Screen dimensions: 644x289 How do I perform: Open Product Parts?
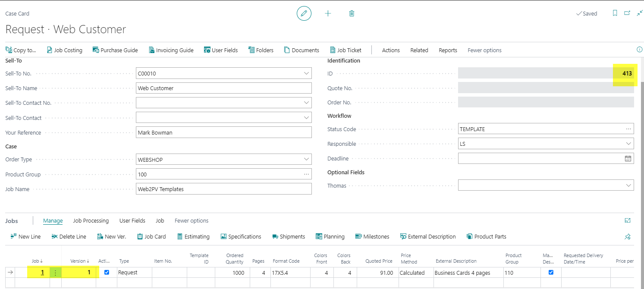coord(487,236)
